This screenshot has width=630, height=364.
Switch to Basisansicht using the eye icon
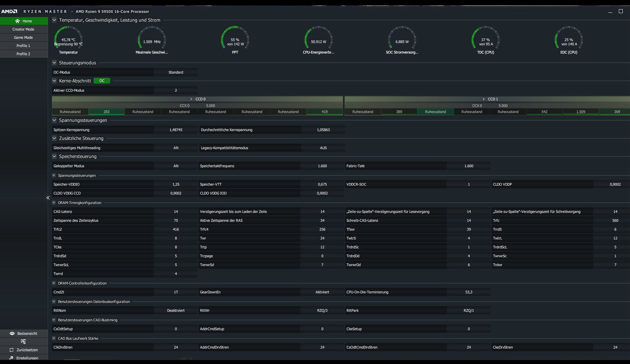point(12,333)
